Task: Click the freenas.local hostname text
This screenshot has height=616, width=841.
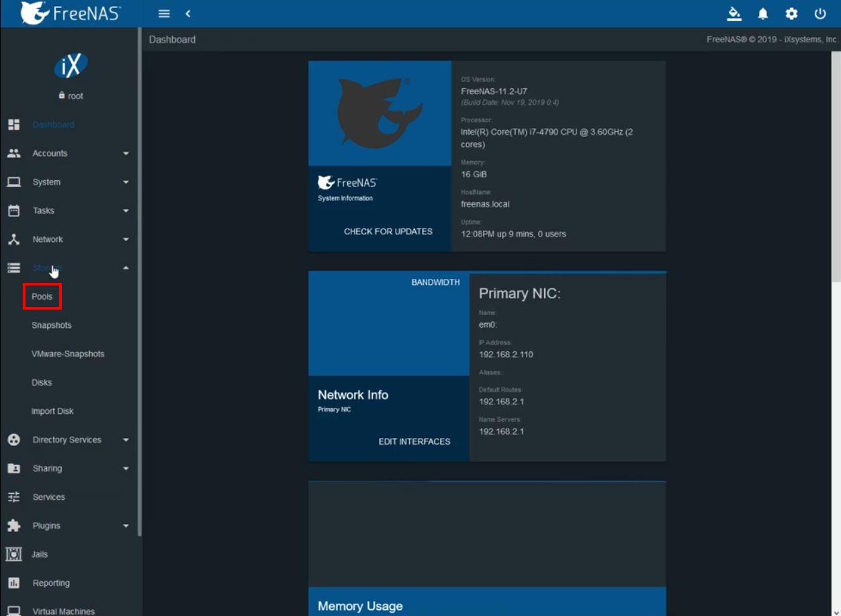Action: 485,204
